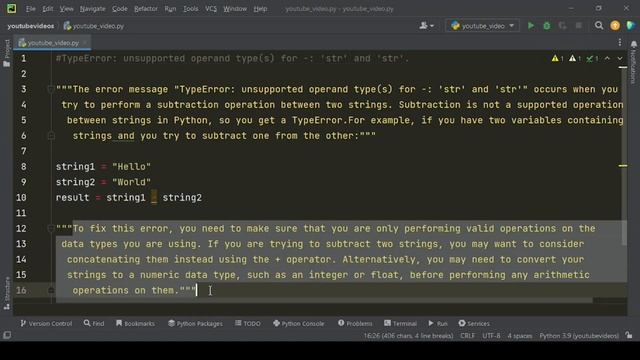The width and height of the screenshot is (640, 360).
Task: Open the File menu
Action: click(x=31, y=9)
